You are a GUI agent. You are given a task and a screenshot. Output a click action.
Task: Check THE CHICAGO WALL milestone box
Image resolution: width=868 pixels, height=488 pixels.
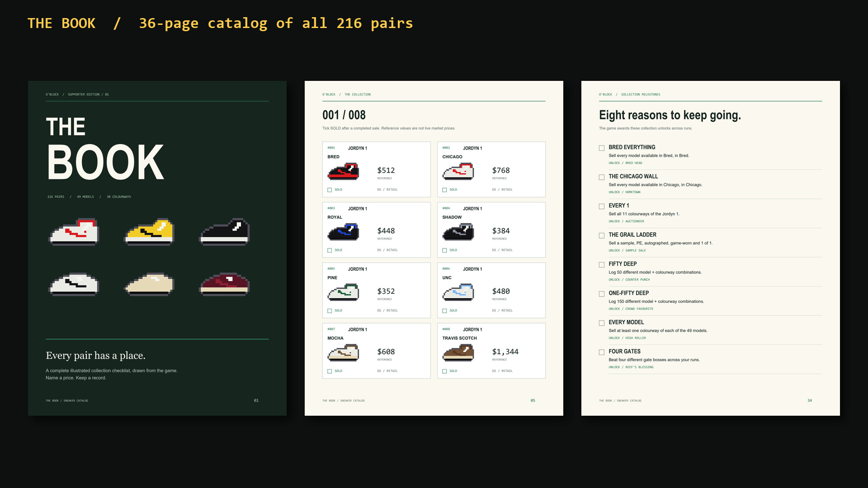[x=602, y=177]
